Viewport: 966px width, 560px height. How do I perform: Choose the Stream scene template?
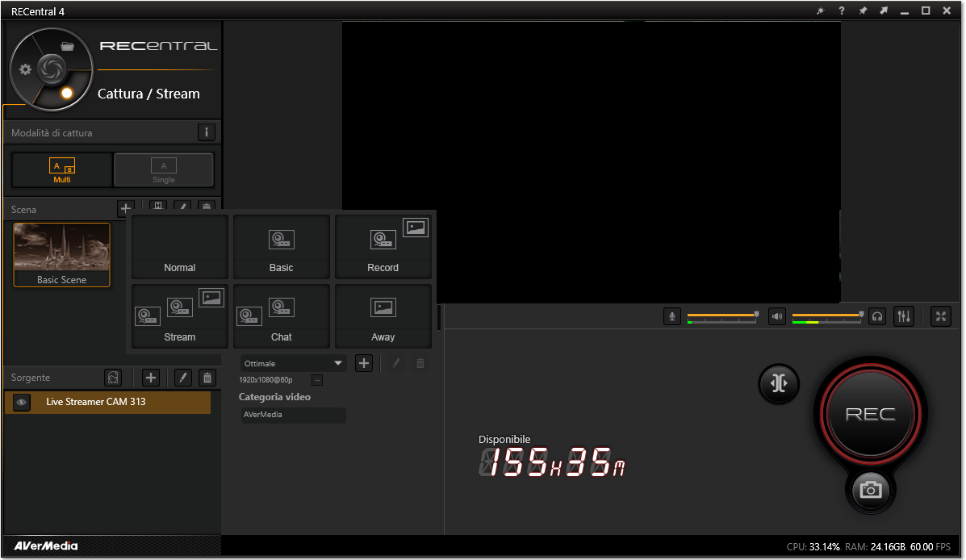[x=180, y=316]
